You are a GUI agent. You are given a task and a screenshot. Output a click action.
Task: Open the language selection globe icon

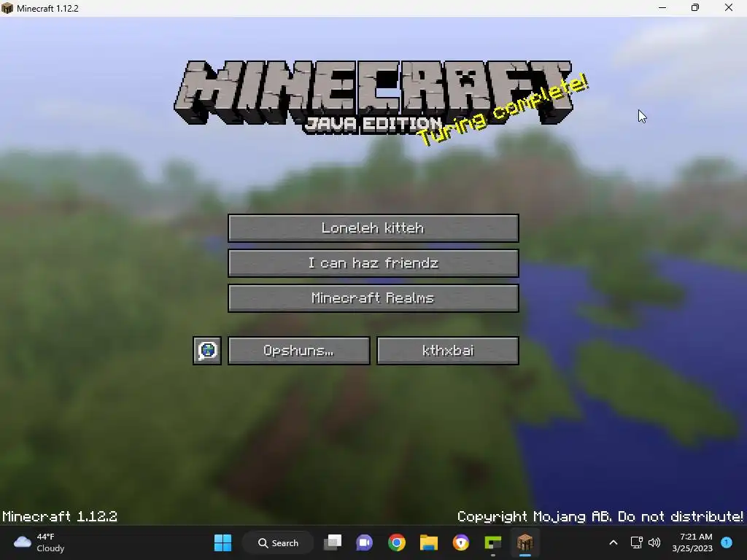[x=207, y=351]
